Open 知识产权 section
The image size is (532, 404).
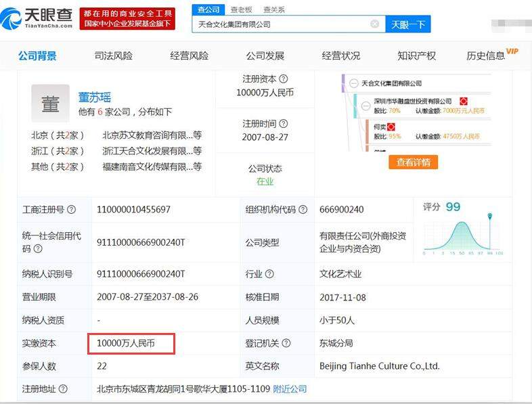tap(417, 55)
